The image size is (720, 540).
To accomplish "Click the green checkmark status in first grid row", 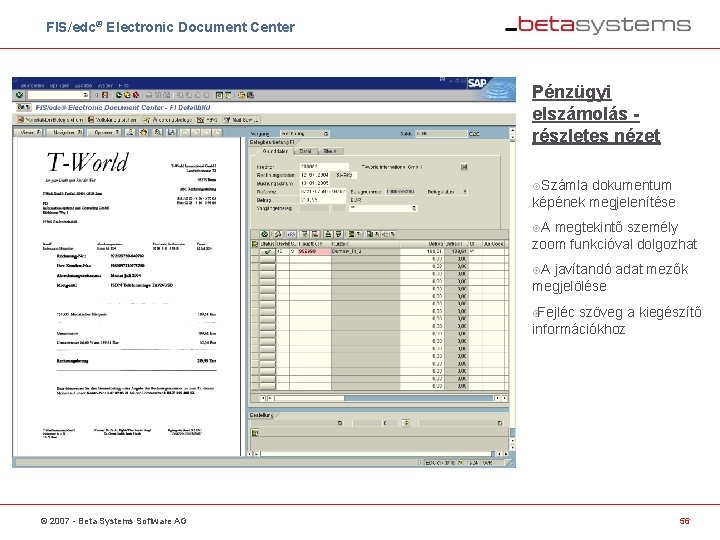I will pos(267,252).
